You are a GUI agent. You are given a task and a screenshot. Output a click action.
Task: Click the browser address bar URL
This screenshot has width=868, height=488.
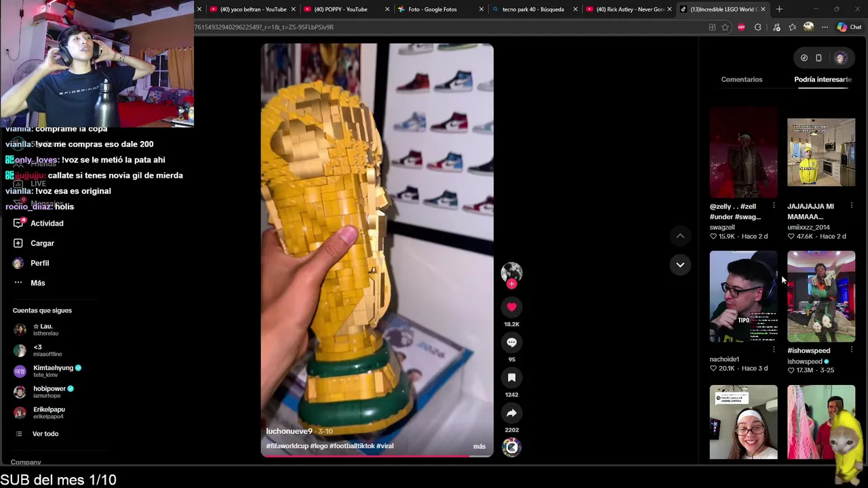click(264, 27)
